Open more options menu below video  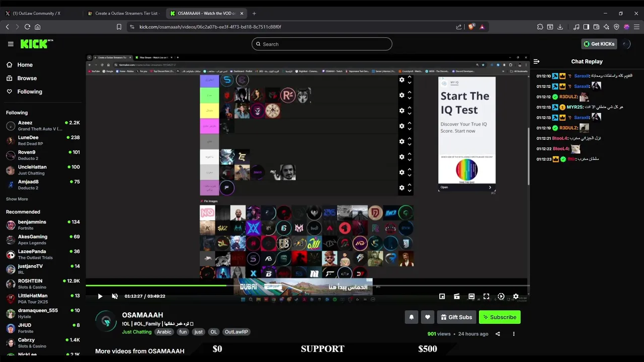tap(514, 334)
